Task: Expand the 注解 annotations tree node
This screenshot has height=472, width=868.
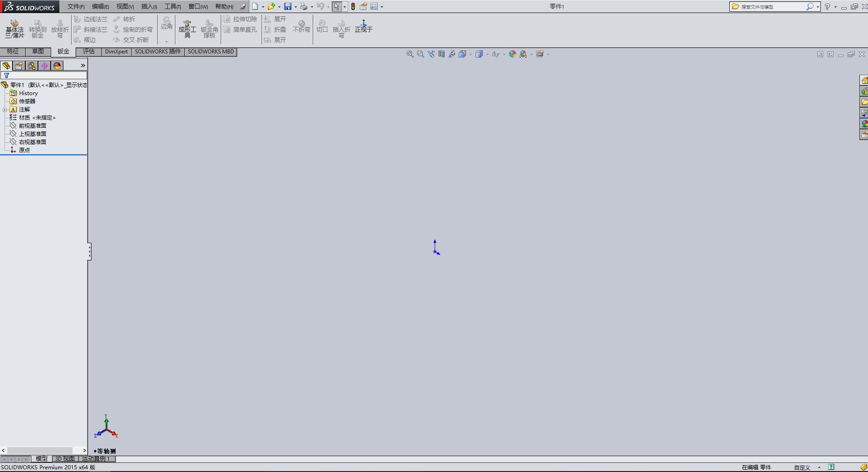Action: point(5,110)
